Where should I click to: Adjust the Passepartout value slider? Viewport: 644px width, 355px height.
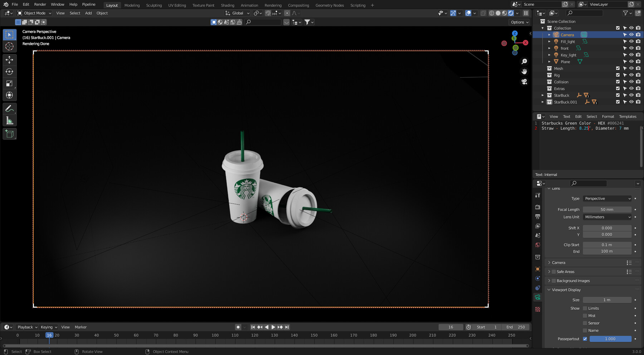coord(610,339)
